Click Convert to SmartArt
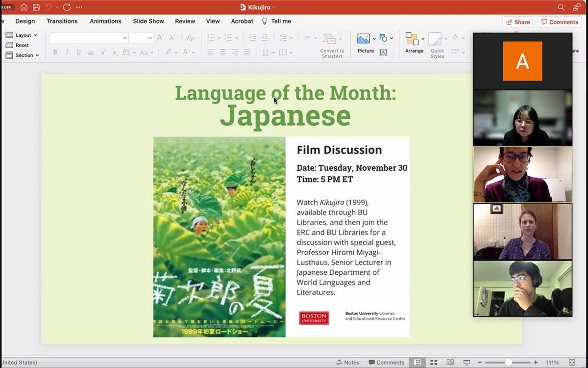Image resolution: width=588 pixels, height=368 pixels. tap(332, 46)
